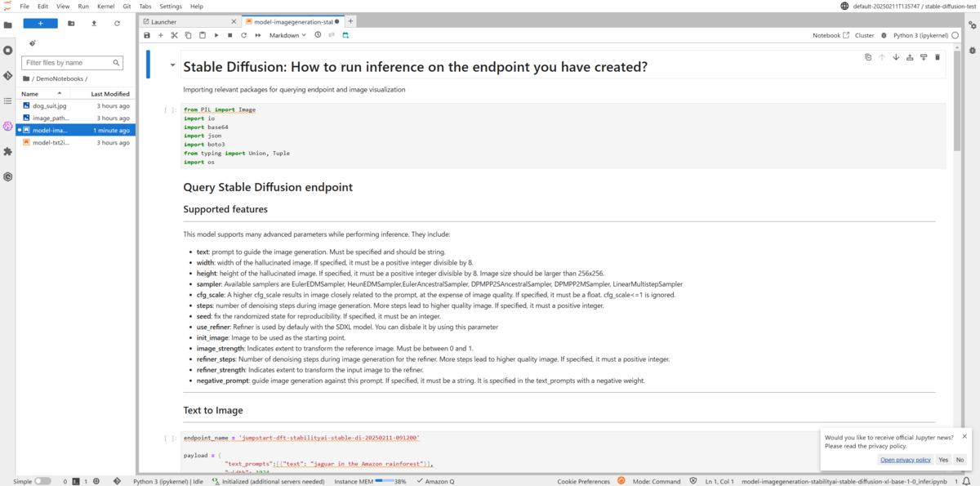980x486 pixels.
Task: Click Open privacy policy link
Action: pos(906,460)
